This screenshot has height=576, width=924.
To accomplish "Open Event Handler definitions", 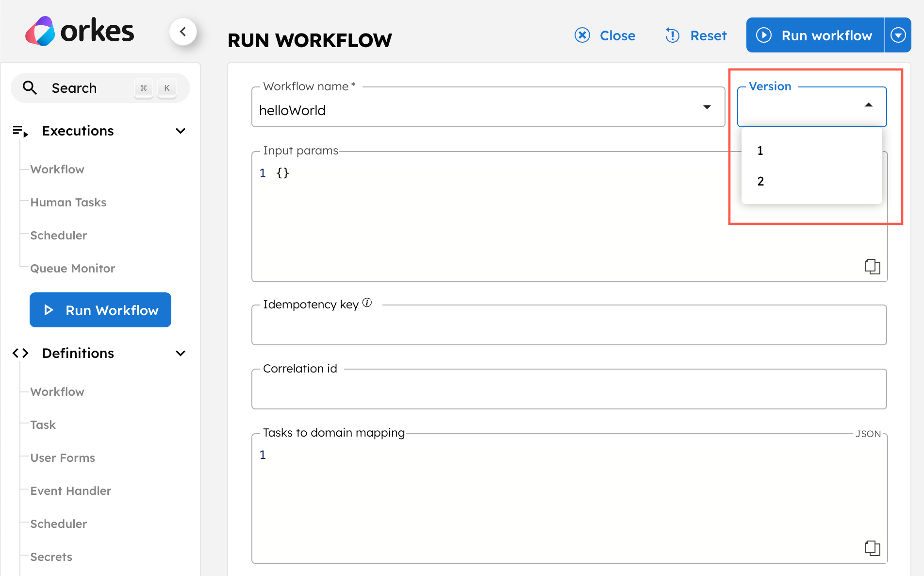I will (x=71, y=491).
